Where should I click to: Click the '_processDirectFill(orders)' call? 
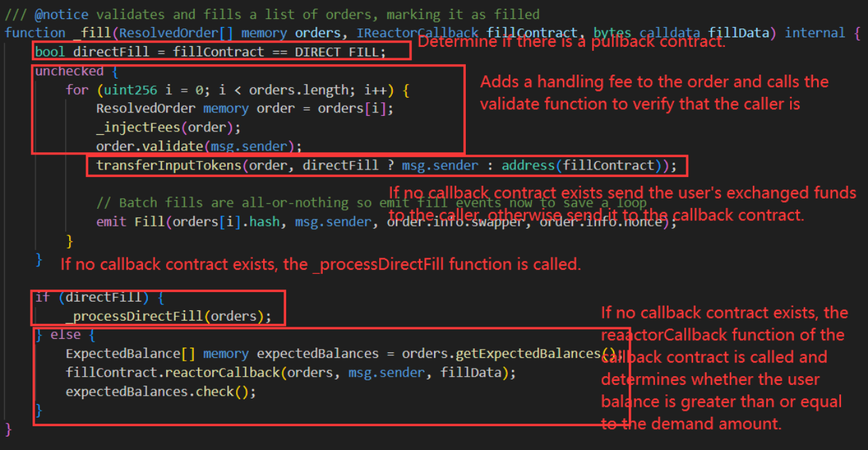[x=165, y=316]
